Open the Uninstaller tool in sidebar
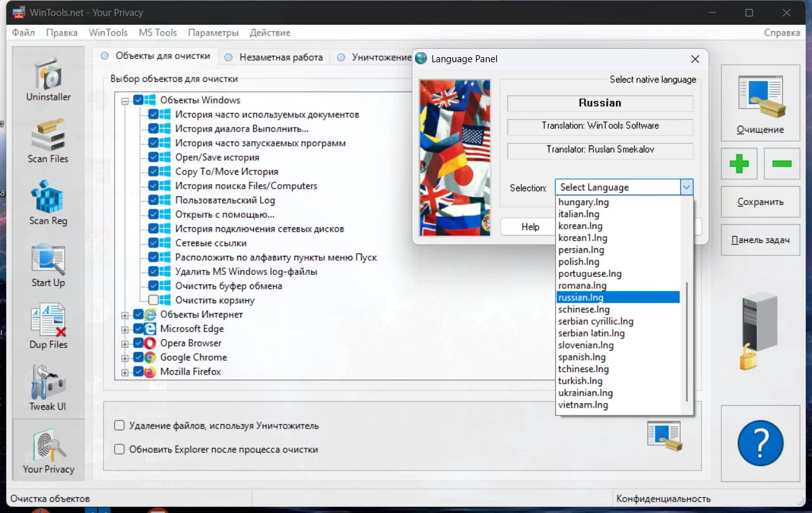The image size is (812, 513). [48, 79]
